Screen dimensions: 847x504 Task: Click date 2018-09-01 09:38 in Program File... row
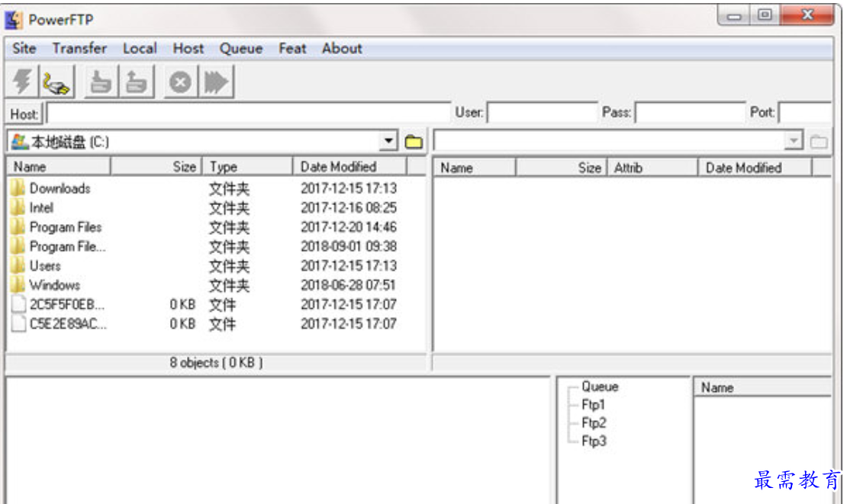[x=349, y=246]
